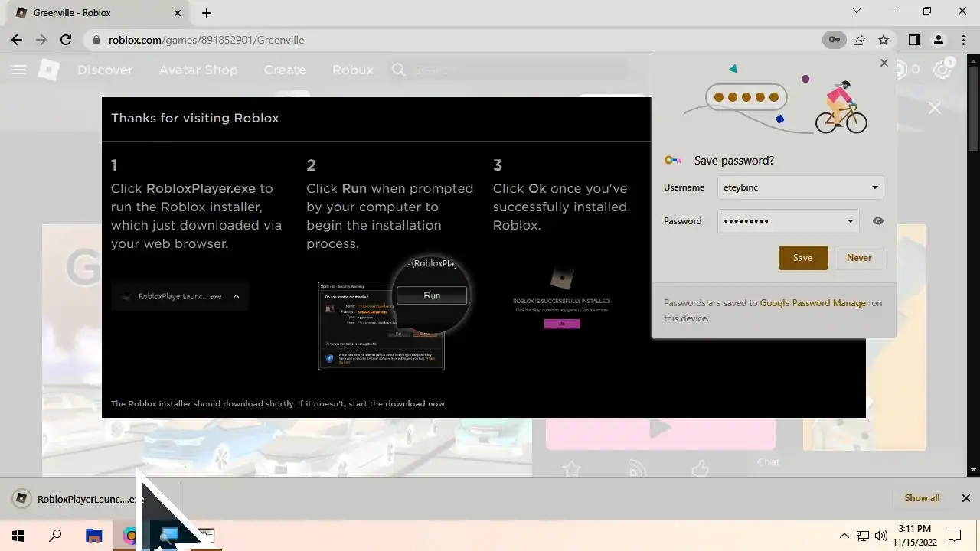Viewport: 980px width, 551px height.
Task: Open the Avatar Shop menu item
Action: [198, 70]
